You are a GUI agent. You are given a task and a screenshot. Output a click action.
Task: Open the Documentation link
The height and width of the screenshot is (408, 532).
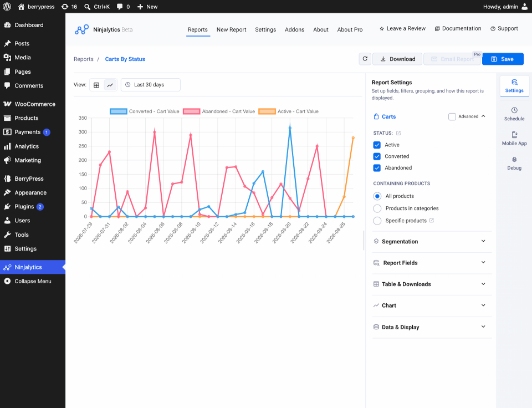coord(458,28)
